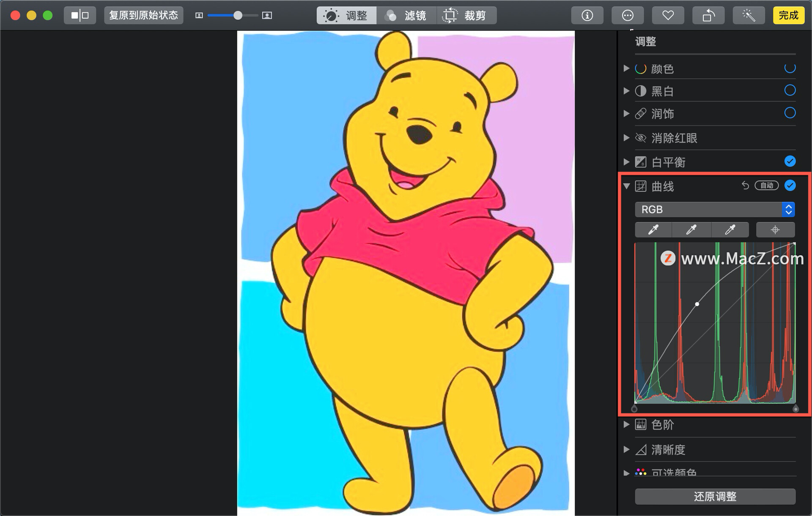
Task: Open the More options ellipsis button
Action: (x=628, y=16)
